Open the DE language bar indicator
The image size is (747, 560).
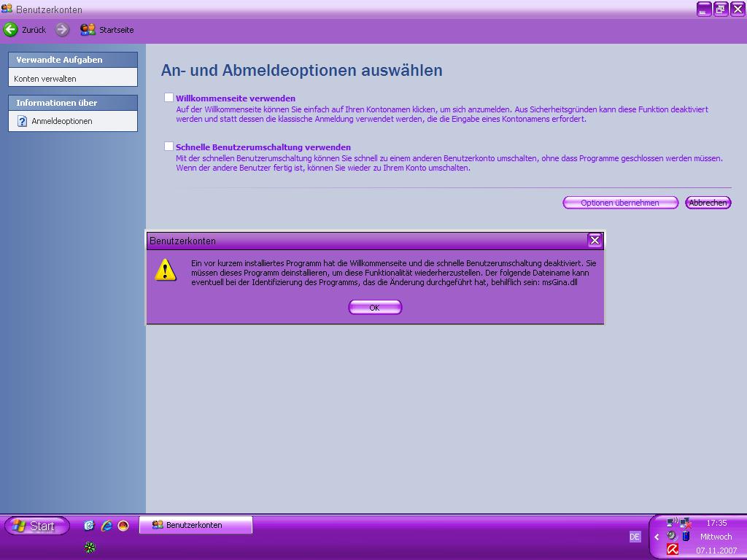pos(635,537)
